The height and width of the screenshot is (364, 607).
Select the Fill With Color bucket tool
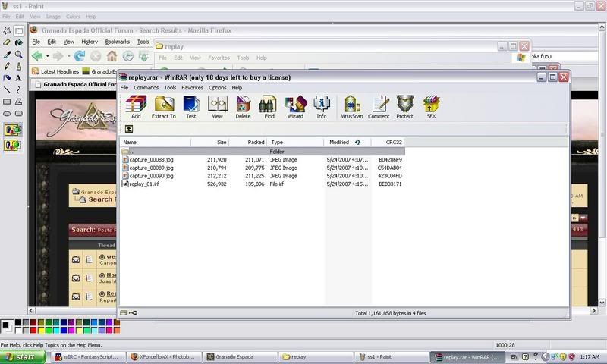coord(18,42)
